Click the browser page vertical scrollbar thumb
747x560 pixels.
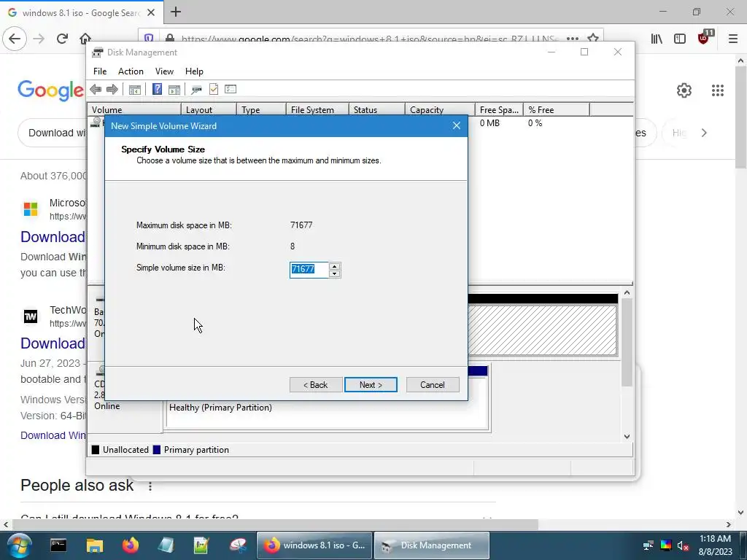(x=740, y=117)
